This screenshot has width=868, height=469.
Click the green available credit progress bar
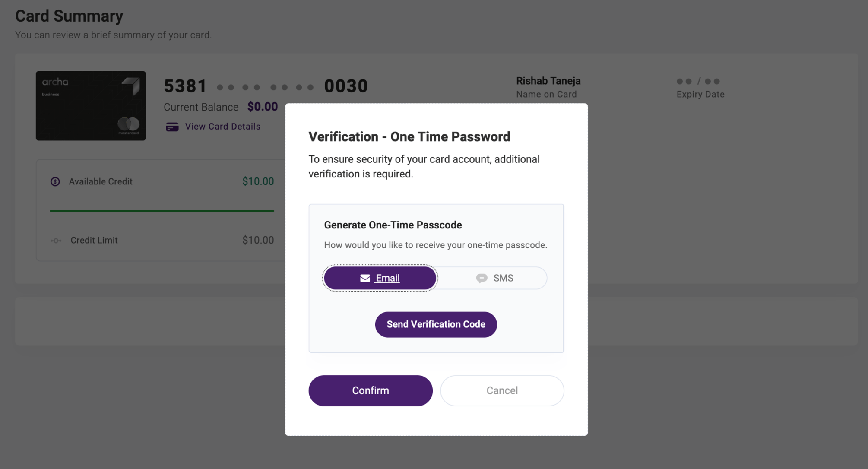click(162, 211)
